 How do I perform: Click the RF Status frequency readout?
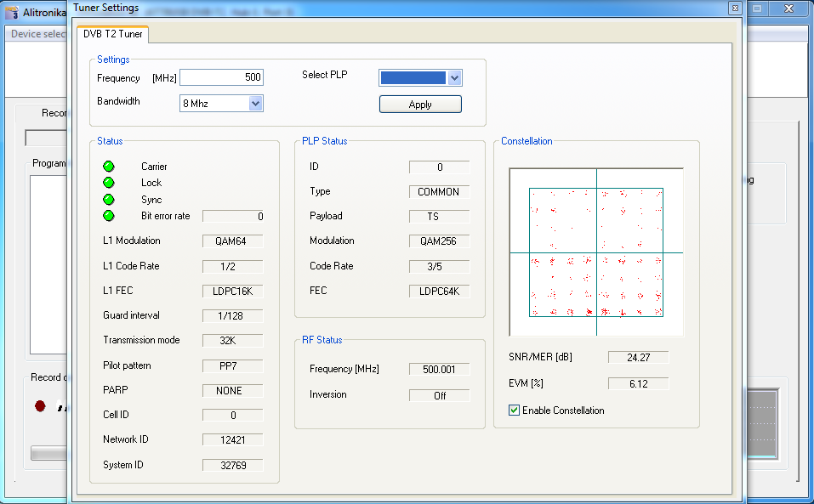(x=439, y=370)
